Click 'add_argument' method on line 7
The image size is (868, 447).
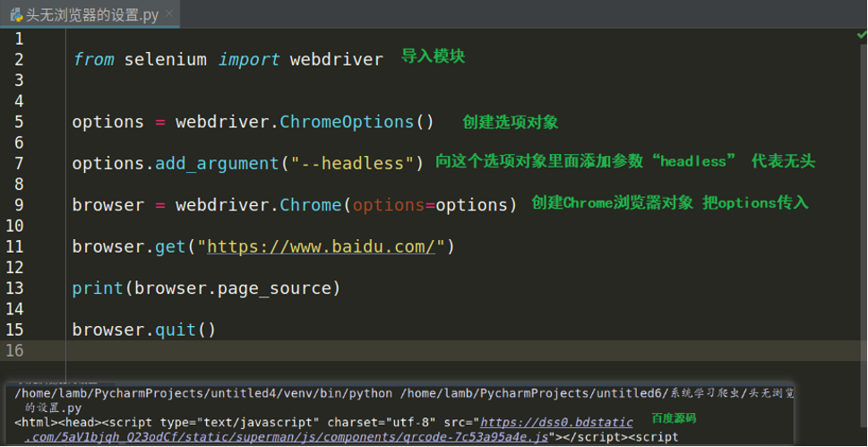pos(217,163)
